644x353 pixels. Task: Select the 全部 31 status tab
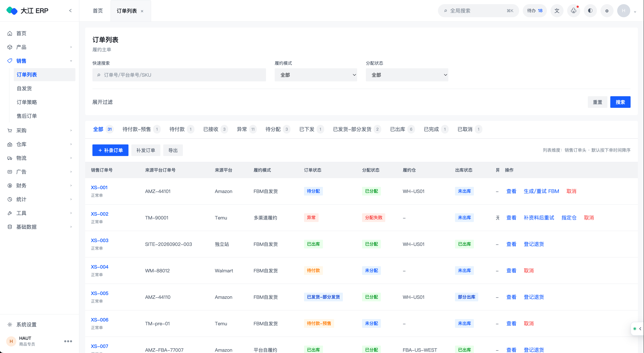[103, 129]
